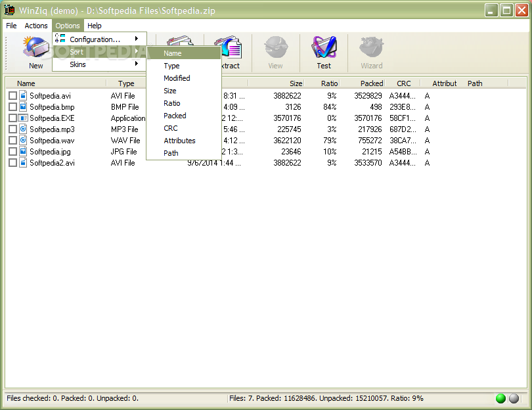Click the Softpedia.jpg file icon
This screenshot has height=410, width=532.
pyautogui.click(x=23, y=151)
